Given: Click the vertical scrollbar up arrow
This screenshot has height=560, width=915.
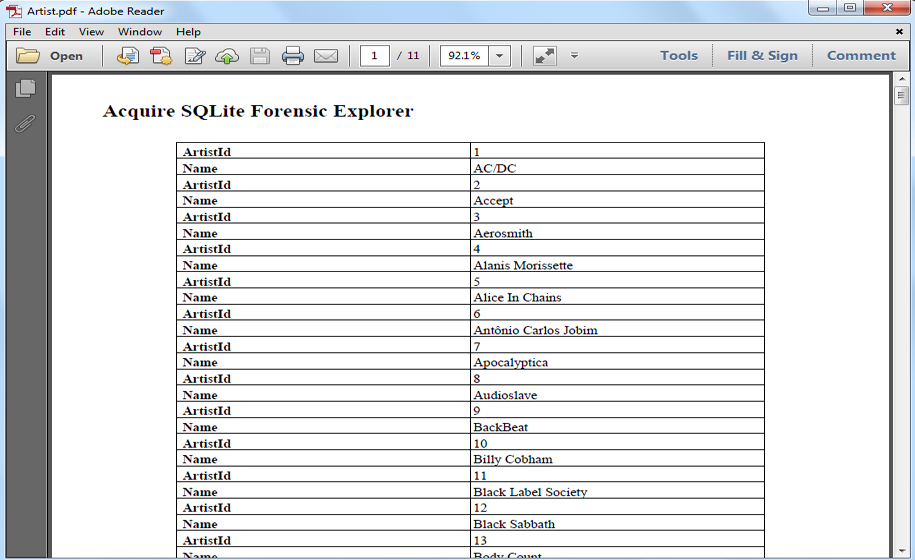Looking at the screenshot, I should click(x=902, y=79).
